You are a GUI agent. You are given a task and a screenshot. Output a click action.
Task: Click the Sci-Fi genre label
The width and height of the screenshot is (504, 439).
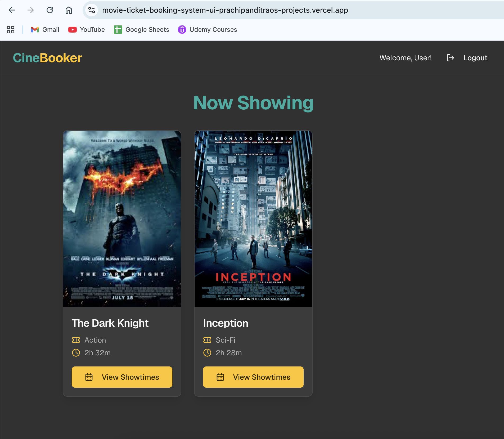click(226, 340)
